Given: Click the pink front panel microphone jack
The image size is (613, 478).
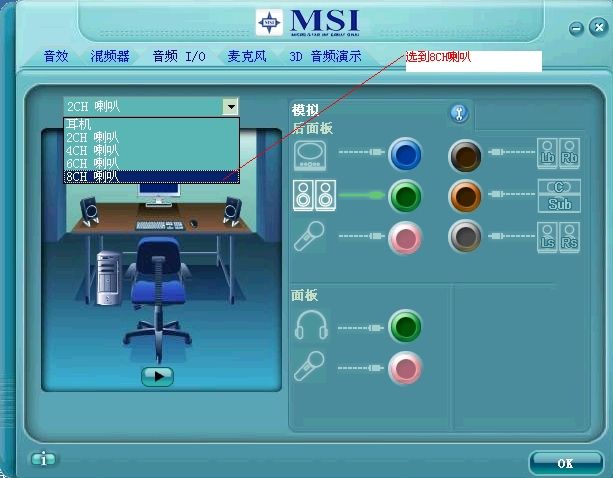Looking at the screenshot, I should [x=405, y=368].
